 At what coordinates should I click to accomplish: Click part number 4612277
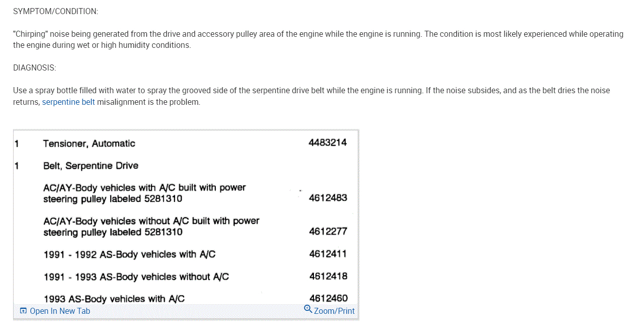(x=328, y=231)
